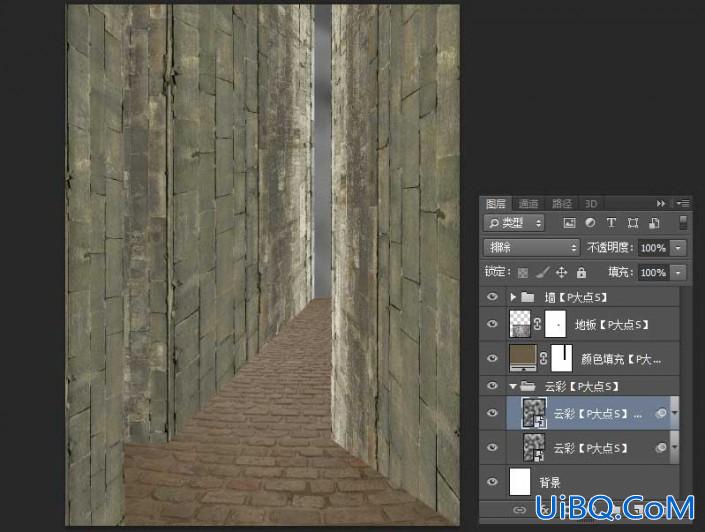The image size is (705, 532).
Task: Click folder icon of 墙 group
Action: click(527, 297)
